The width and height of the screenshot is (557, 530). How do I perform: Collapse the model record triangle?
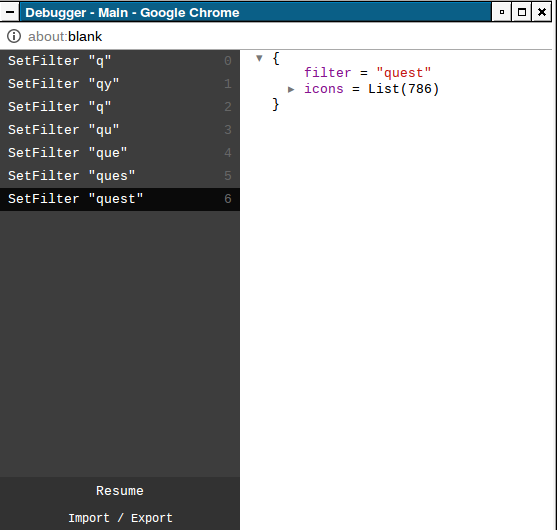click(259, 58)
